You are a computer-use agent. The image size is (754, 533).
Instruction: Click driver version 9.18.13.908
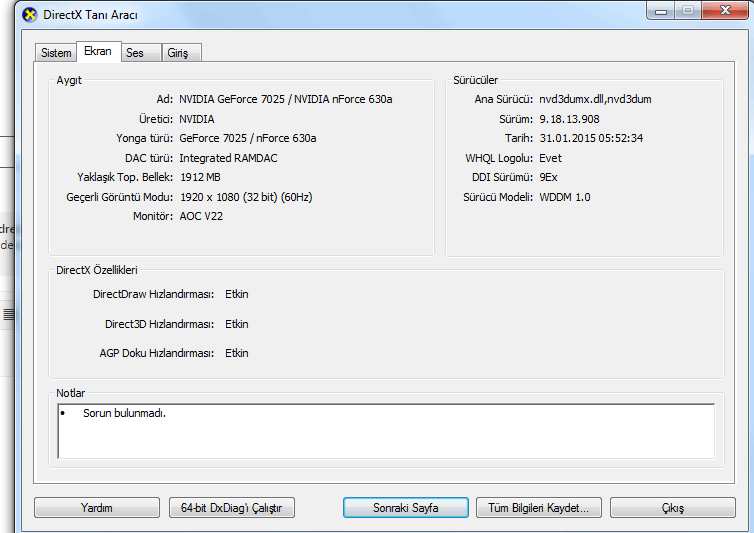(569, 119)
